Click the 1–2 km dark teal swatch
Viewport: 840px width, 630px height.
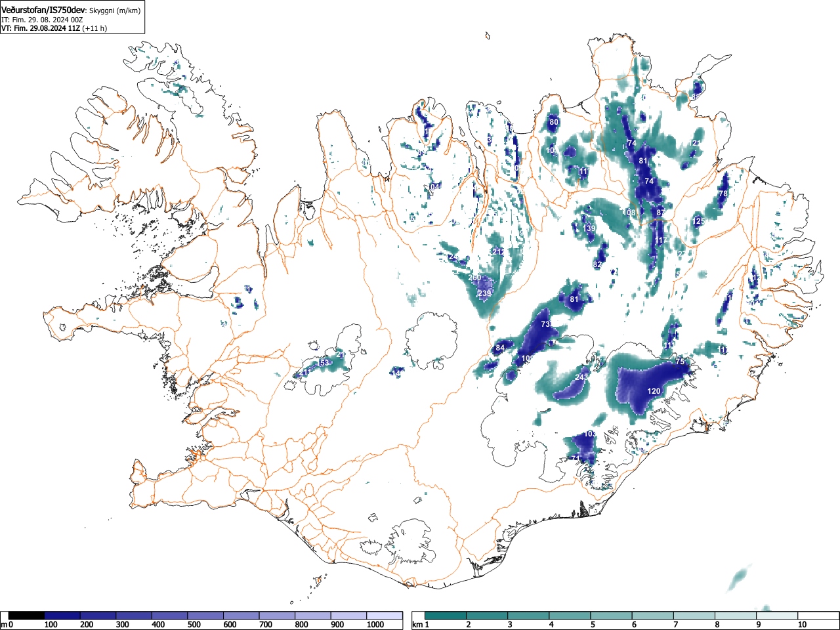[x=446, y=616]
